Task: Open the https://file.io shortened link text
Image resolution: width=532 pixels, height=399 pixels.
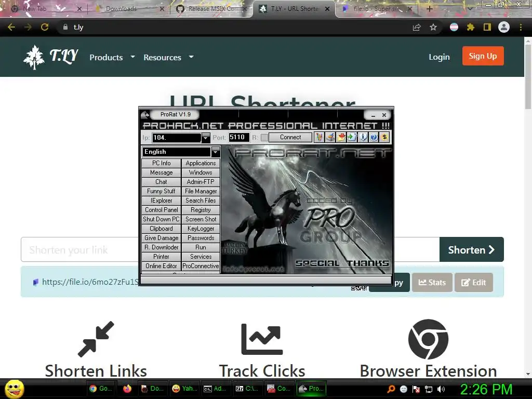Action: [90, 282]
